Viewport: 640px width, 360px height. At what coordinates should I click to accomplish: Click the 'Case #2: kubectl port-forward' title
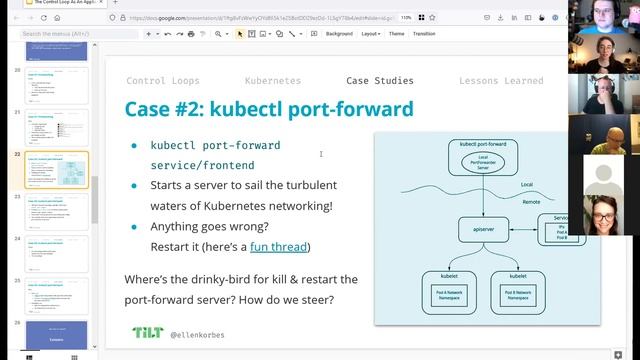[x=269, y=109]
